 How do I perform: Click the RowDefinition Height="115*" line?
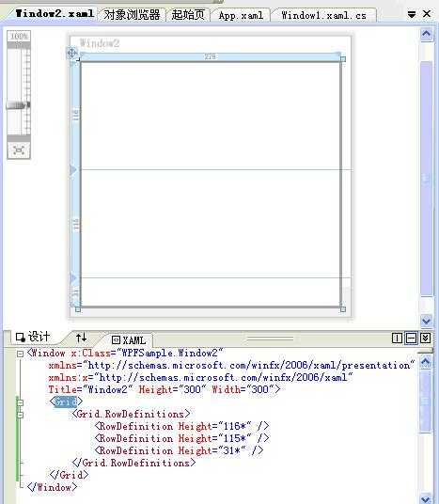coord(182,438)
